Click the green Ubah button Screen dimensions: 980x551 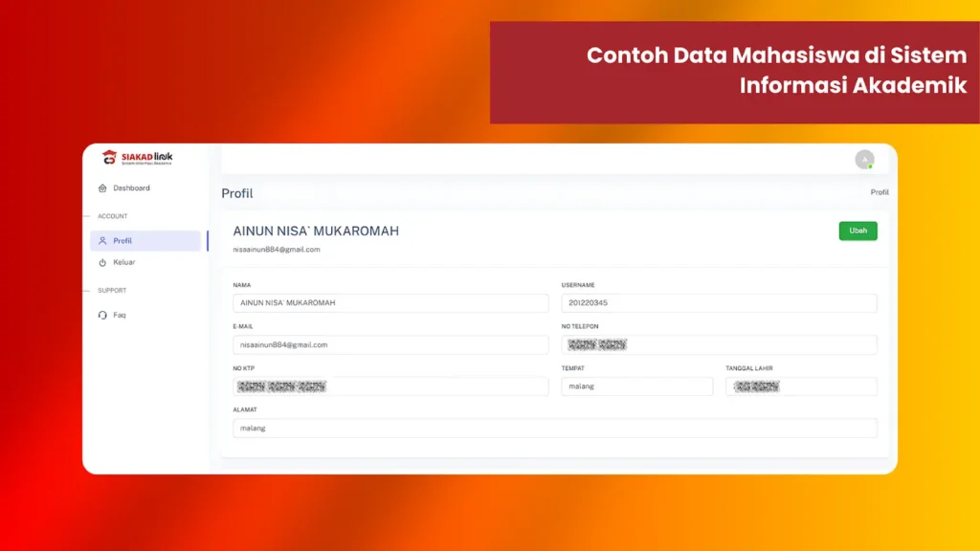tap(857, 231)
